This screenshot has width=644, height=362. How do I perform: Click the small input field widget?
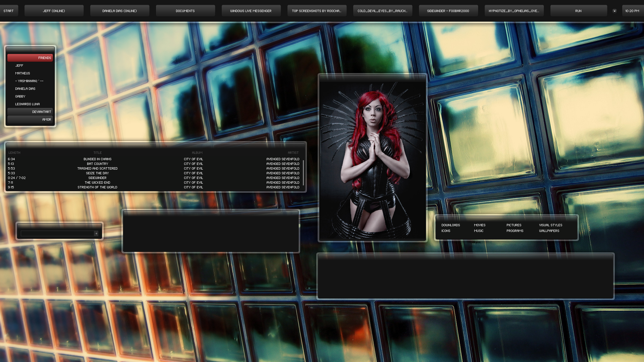click(57, 234)
